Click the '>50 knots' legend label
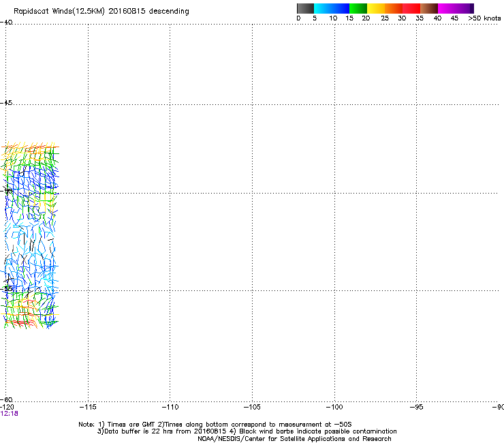 pyautogui.click(x=484, y=18)
